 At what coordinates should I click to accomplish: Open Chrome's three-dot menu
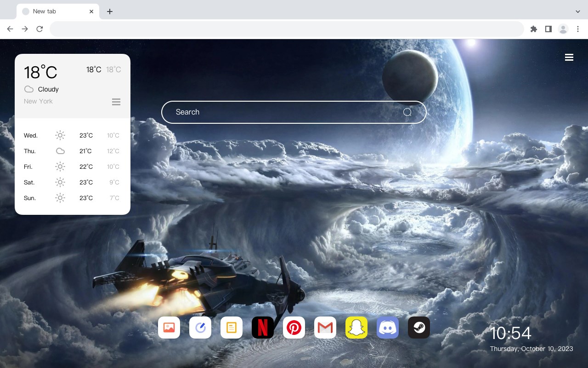(578, 29)
